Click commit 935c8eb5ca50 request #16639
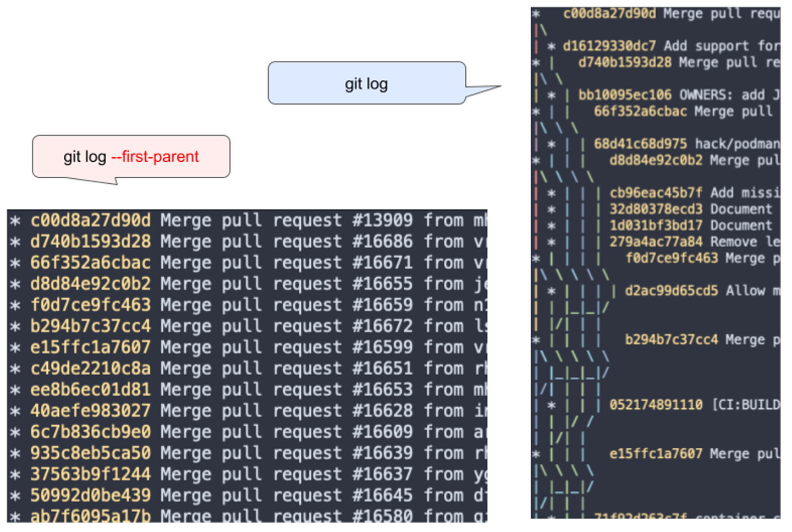Screen dimensions: 792x532 click(248, 453)
